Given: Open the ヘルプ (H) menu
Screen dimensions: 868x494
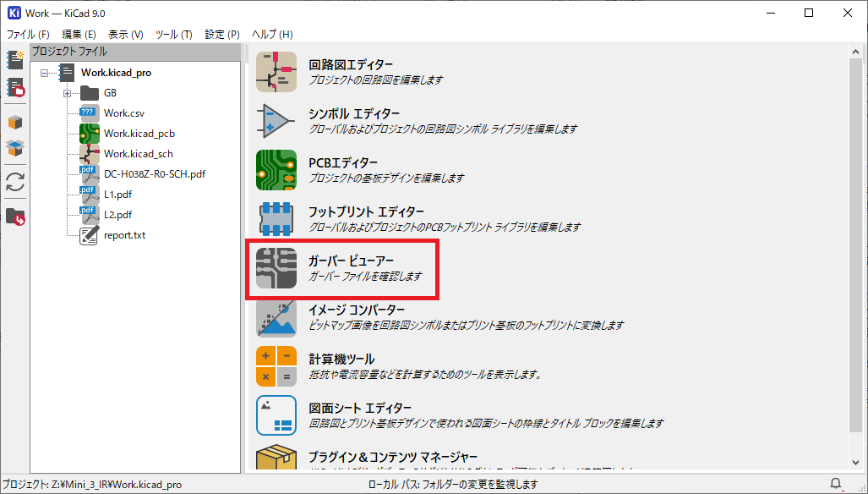Looking at the screenshot, I should (272, 35).
